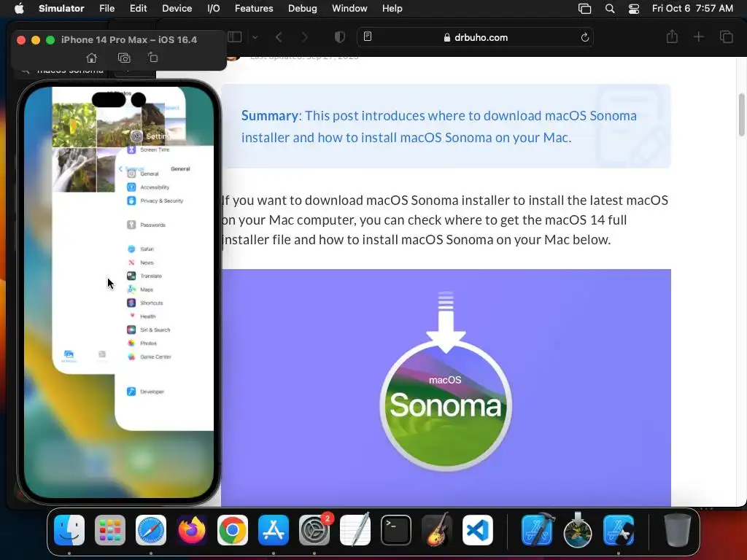Open the I/O menu
This screenshot has width=747, height=560.
(x=214, y=8)
